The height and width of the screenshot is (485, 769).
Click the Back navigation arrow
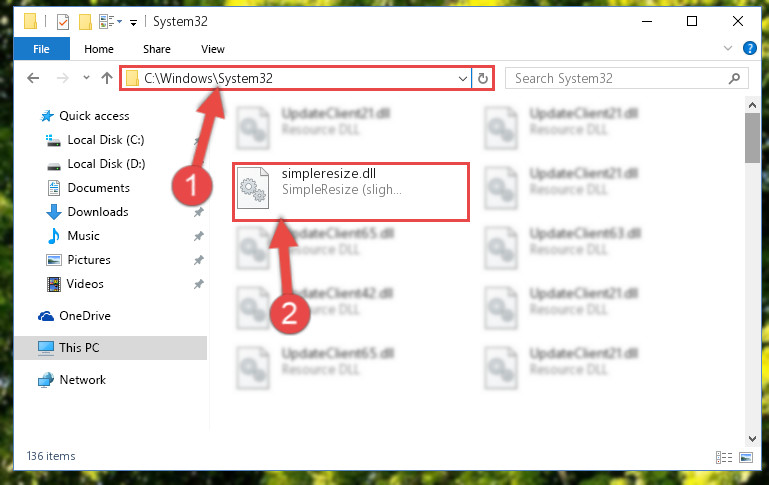pyautogui.click(x=33, y=78)
